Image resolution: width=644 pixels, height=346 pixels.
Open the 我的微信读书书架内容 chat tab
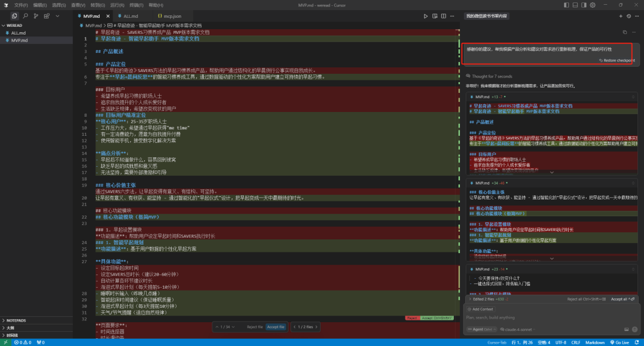[x=487, y=16]
